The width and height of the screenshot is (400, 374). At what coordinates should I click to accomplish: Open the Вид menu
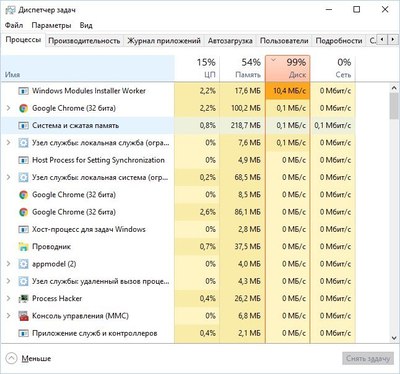click(x=86, y=25)
